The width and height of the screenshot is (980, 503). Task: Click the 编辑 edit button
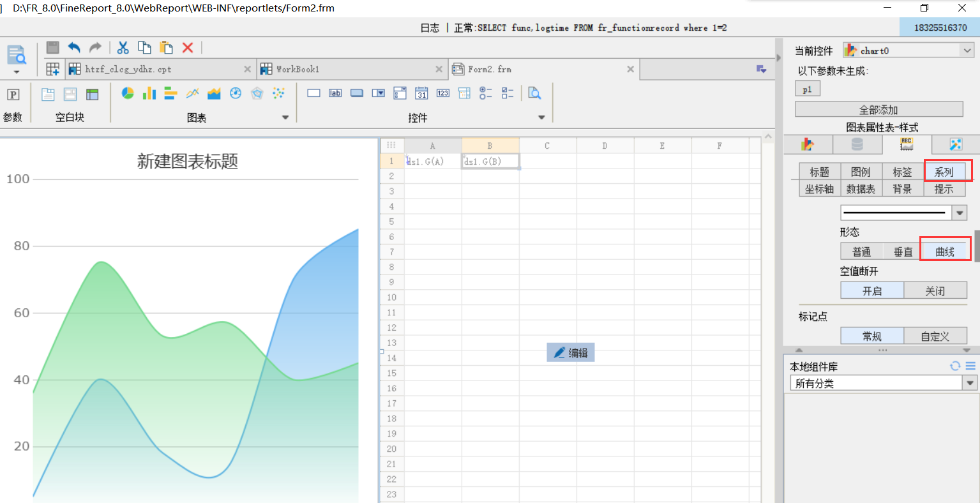pyautogui.click(x=571, y=352)
